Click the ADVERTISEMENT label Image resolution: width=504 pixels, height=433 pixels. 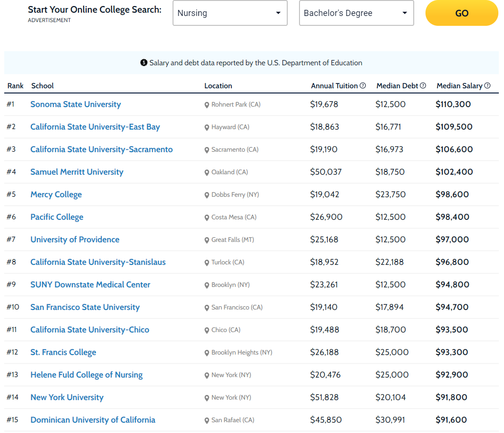(x=49, y=20)
